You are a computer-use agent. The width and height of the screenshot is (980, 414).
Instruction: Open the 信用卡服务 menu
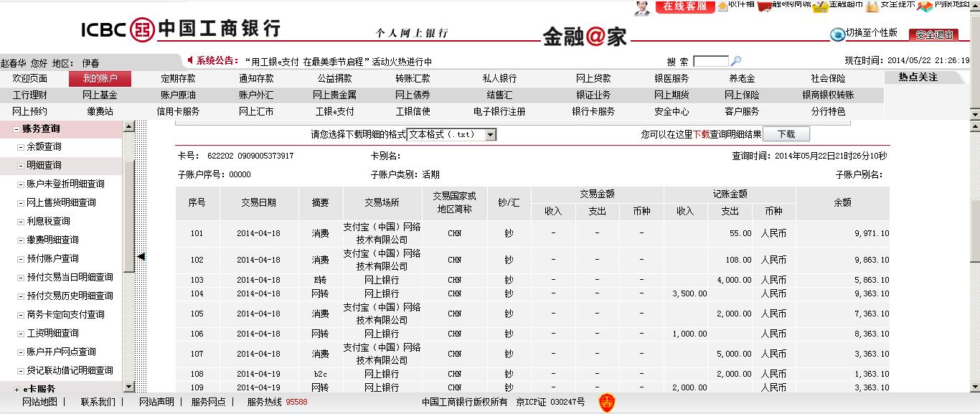[178, 111]
